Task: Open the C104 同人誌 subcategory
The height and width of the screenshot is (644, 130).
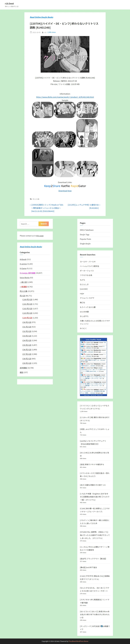Action: pyautogui.click(x=27, y=318)
